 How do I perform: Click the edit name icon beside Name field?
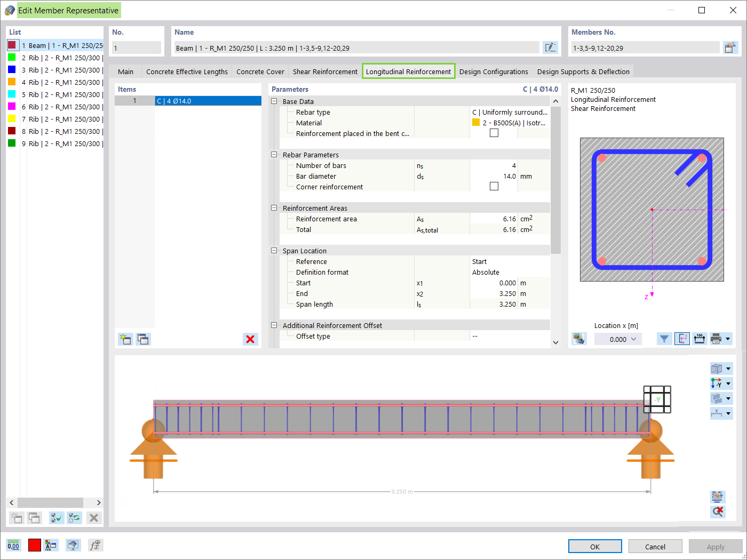550,47
